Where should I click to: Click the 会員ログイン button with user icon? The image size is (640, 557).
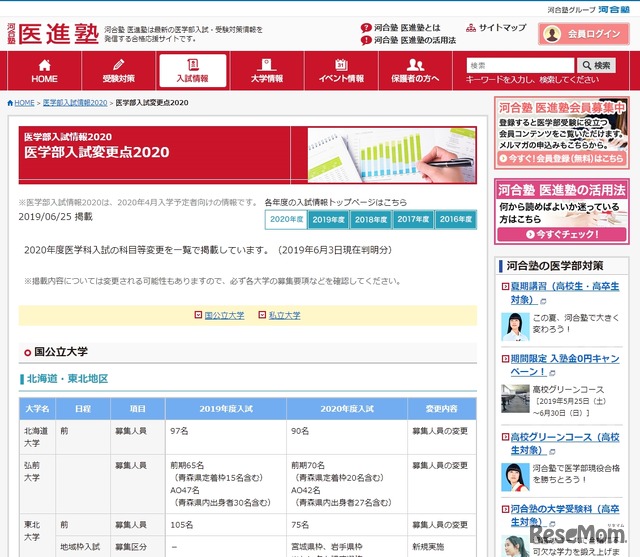click(x=584, y=34)
